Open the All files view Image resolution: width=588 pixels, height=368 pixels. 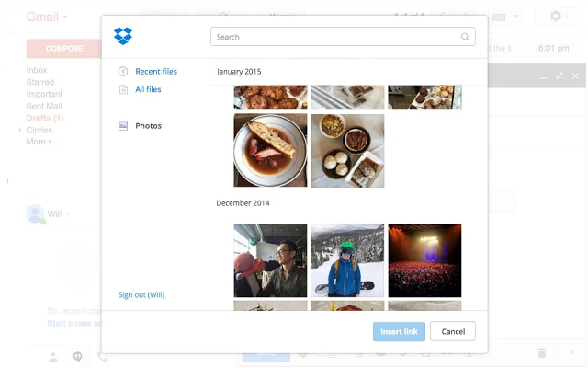pyautogui.click(x=148, y=89)
